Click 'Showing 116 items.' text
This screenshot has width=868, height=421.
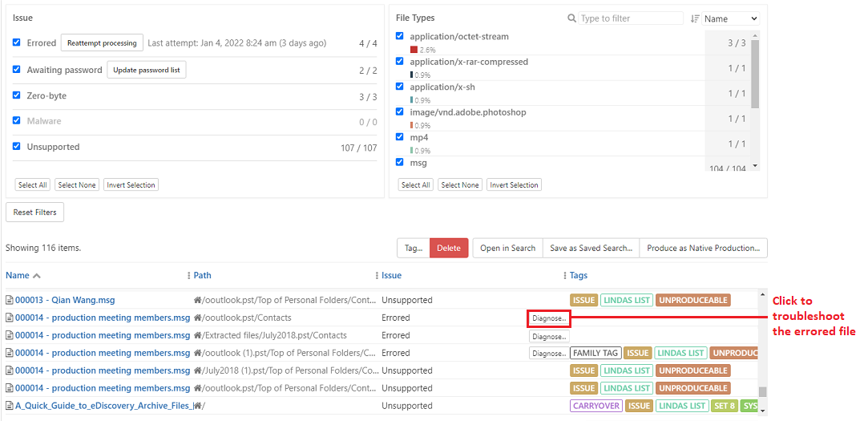pyautogui.click(x=43, y=248)
